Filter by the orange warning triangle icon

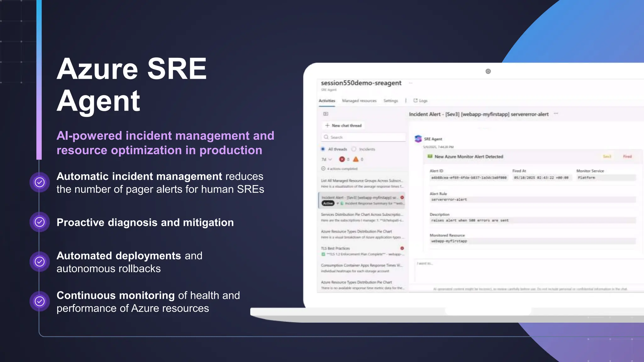tap(356, 159)
